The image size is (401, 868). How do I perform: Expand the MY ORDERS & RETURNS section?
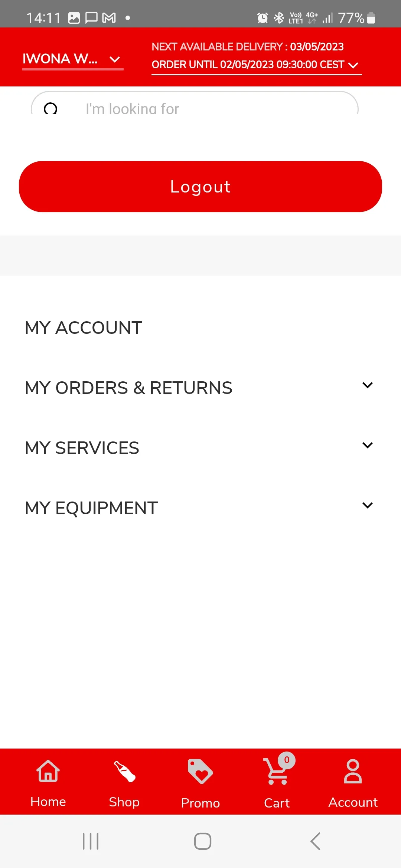tap(200, 388)
